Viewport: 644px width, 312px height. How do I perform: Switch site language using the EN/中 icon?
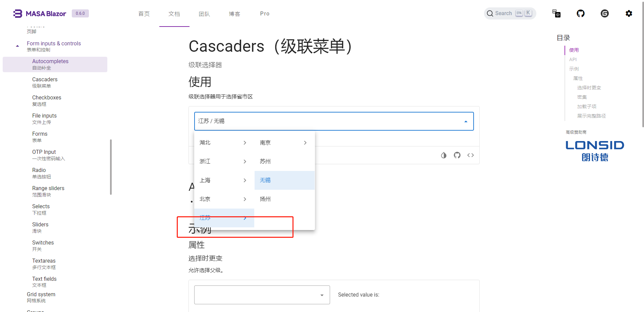tap(556, 13)
